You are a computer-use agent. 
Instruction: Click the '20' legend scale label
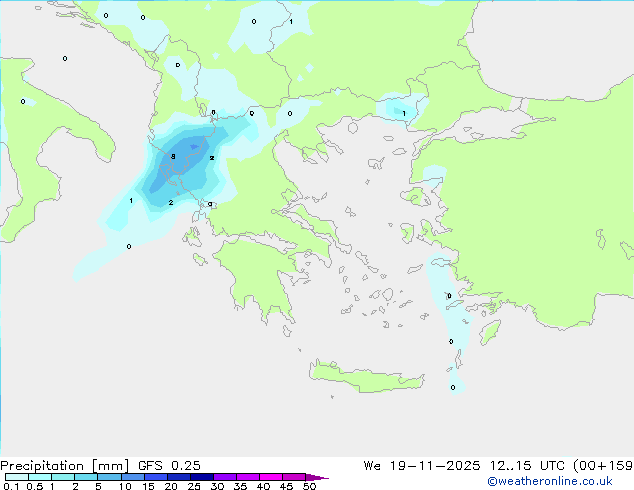tap(171, 486)
